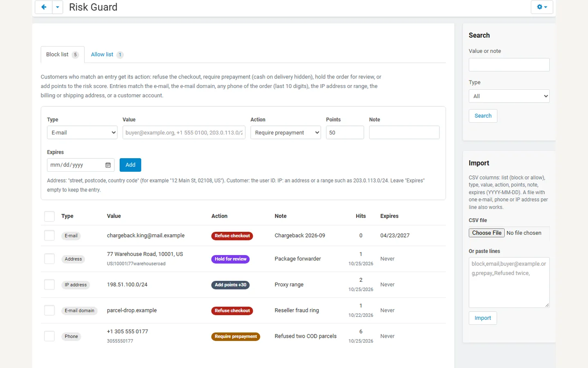Select the 198.51.100.0/24 IP address row checkbox
This screenshot has height=368, width=588.
(x=49, y=285)
